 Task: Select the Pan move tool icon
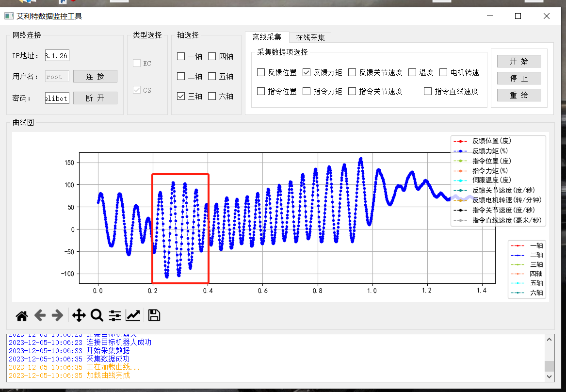(x=79, y=316)
